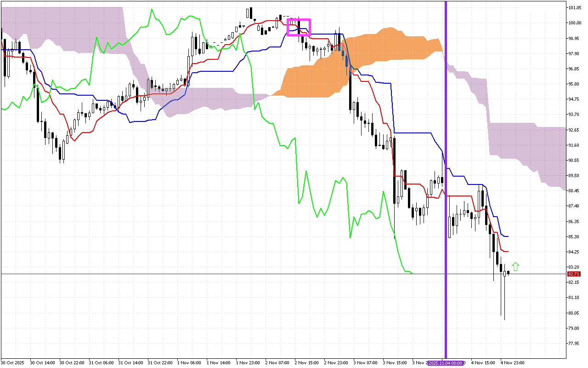Click the 3 Nov 07:00 time axis label
The height and width of the screenshot is (368, 588).
[x=366, y=363]
